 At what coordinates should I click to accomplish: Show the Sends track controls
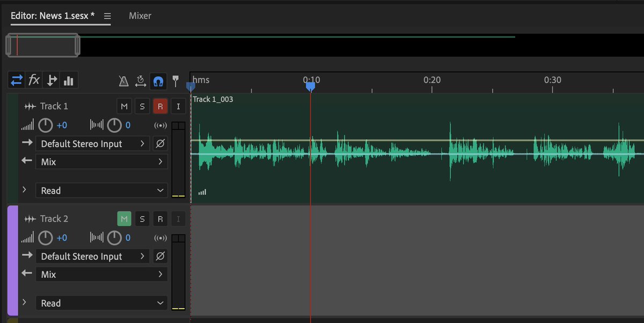coord(52,81)
